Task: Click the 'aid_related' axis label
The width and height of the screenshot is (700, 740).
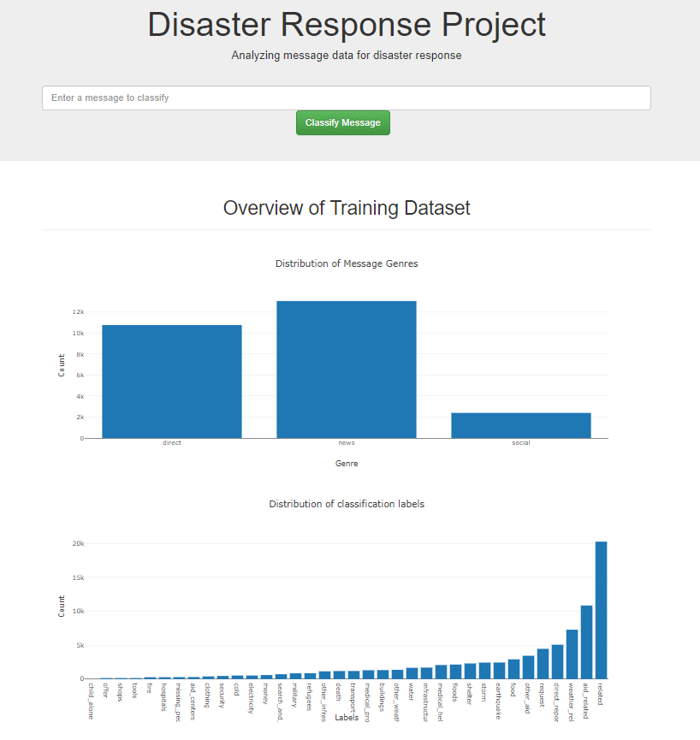Action: click(x=586, y=701)
